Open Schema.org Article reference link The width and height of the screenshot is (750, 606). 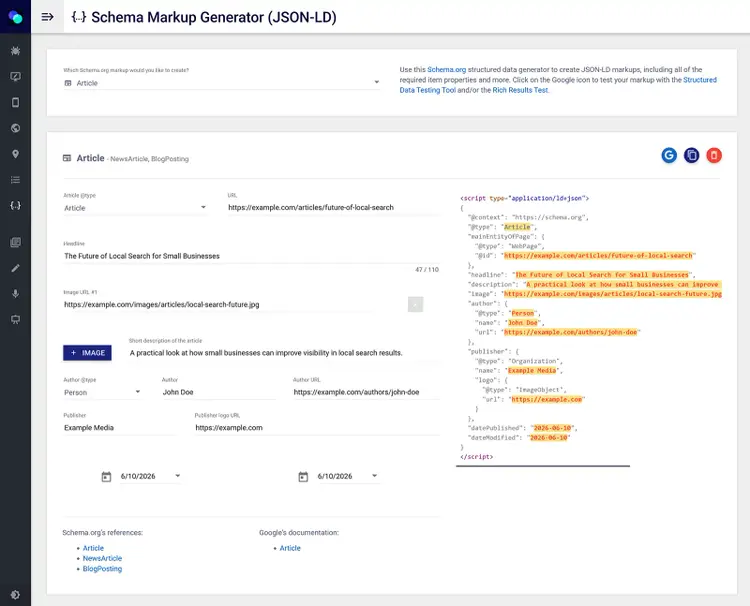click(x=93, y=548)
